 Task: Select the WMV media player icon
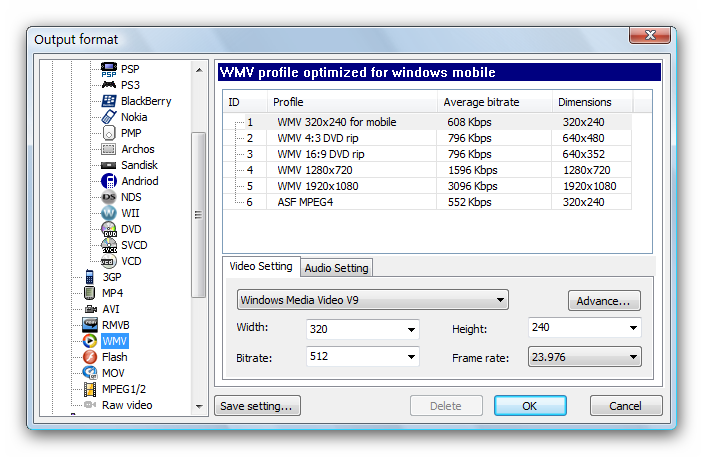click(90, 341)
